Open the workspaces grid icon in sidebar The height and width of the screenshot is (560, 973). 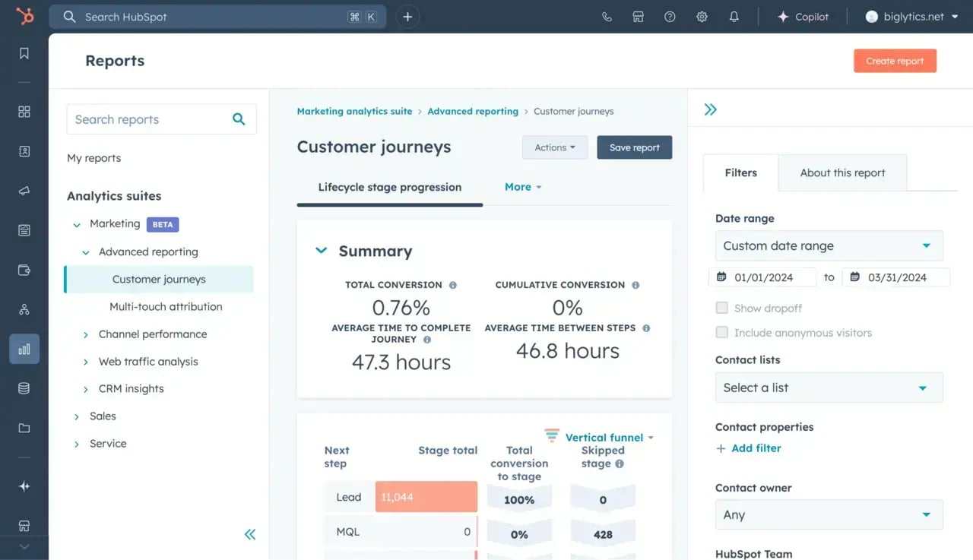pos(24,112)
